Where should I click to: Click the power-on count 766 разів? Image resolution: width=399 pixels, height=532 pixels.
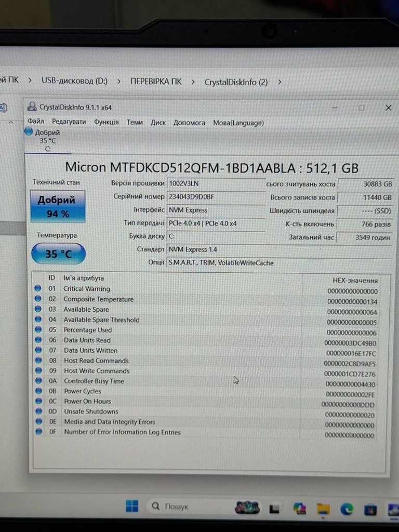click(364, 224)
